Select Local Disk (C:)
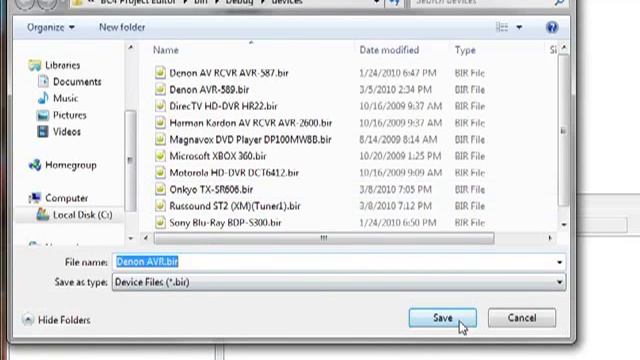 pos(83,215)
